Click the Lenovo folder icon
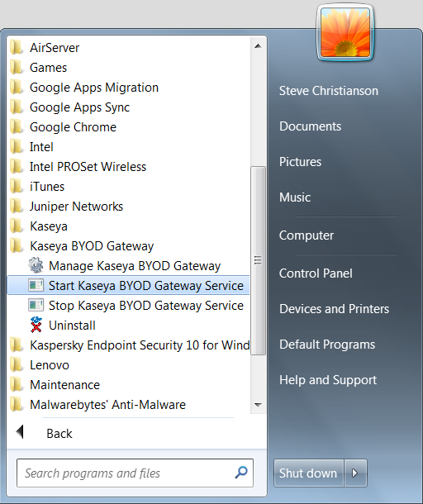 tap(16, 365)
